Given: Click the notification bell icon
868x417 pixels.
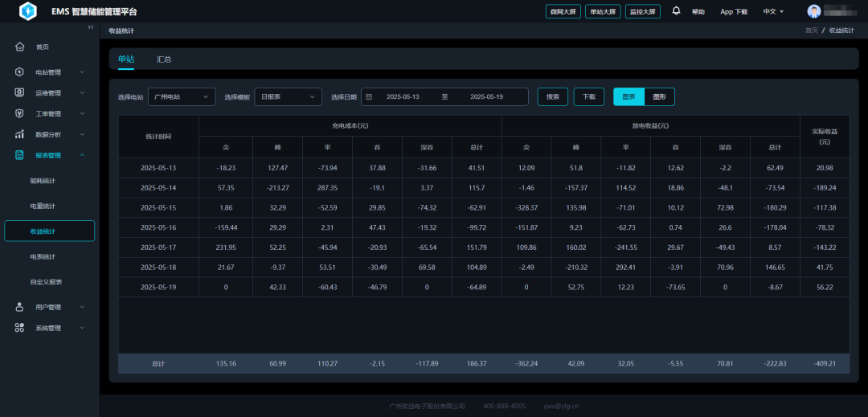Looking at the screenshot, I should [x=676, y=11].
